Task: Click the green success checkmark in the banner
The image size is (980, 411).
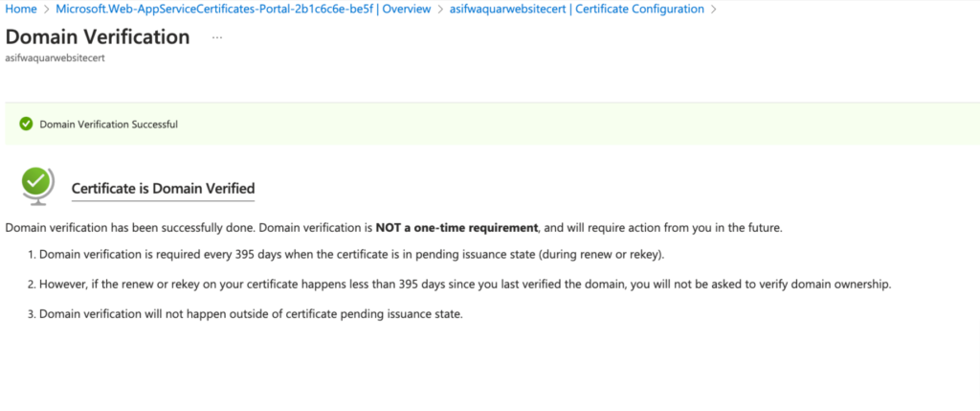Action: click(x=26, y=124)
